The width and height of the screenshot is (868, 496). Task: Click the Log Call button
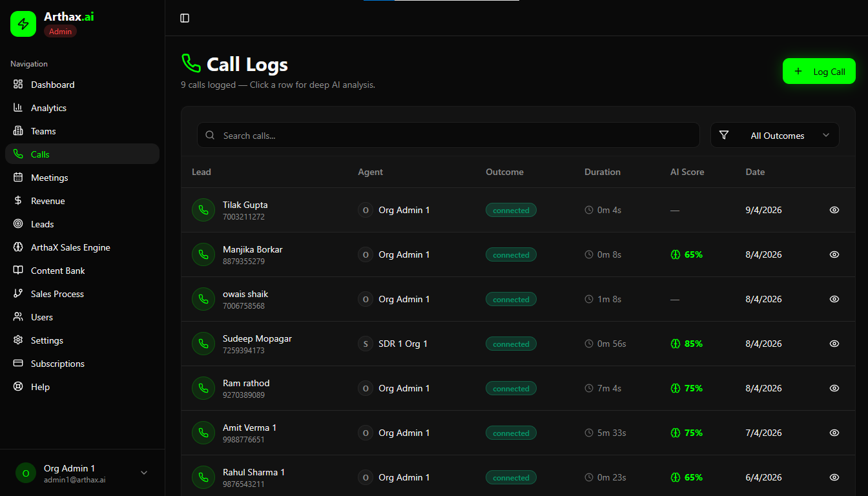[819, 72]
